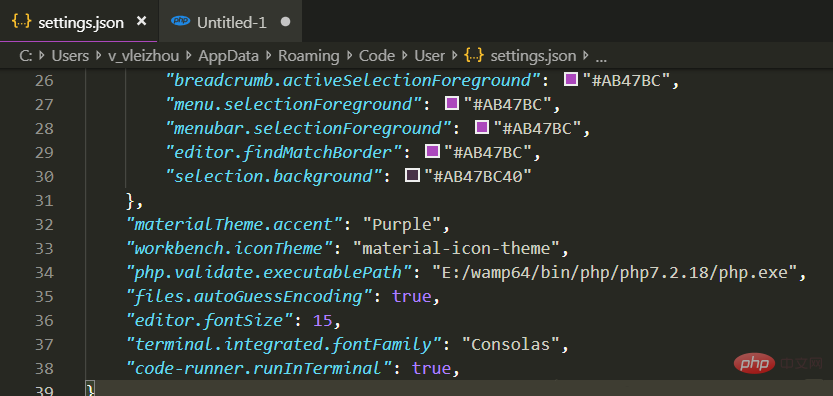Expand breadcrumb arrow between Users and v_vleizhou
Screen dimensions: 833x396
[x=98, y=55]
